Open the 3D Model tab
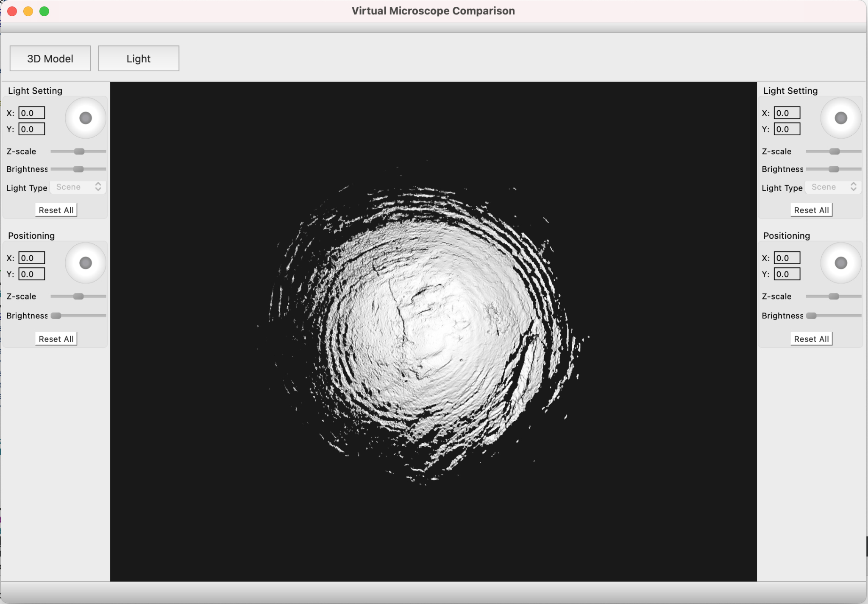 50,59
